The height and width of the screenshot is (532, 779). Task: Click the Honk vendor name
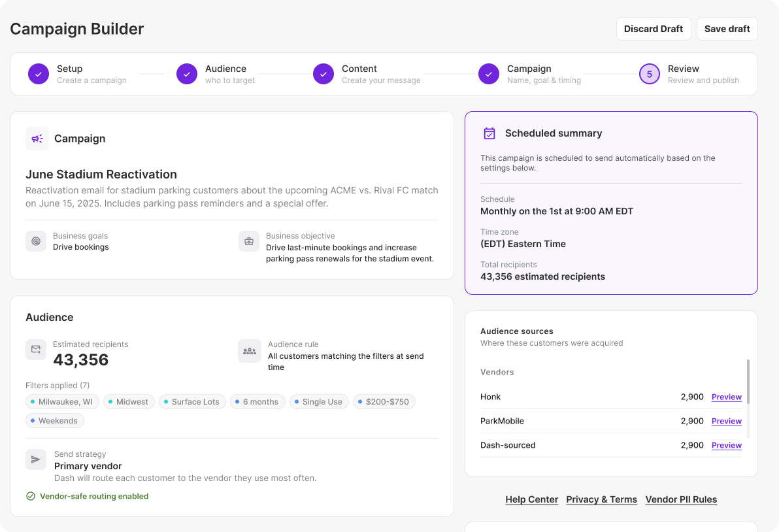click(x=490, y=397)
